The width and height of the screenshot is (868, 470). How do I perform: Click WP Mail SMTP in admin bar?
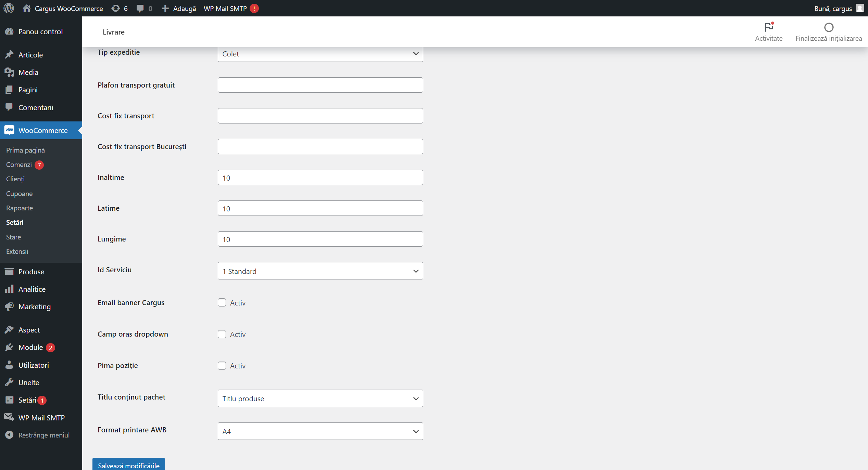(x=225, y=8)
